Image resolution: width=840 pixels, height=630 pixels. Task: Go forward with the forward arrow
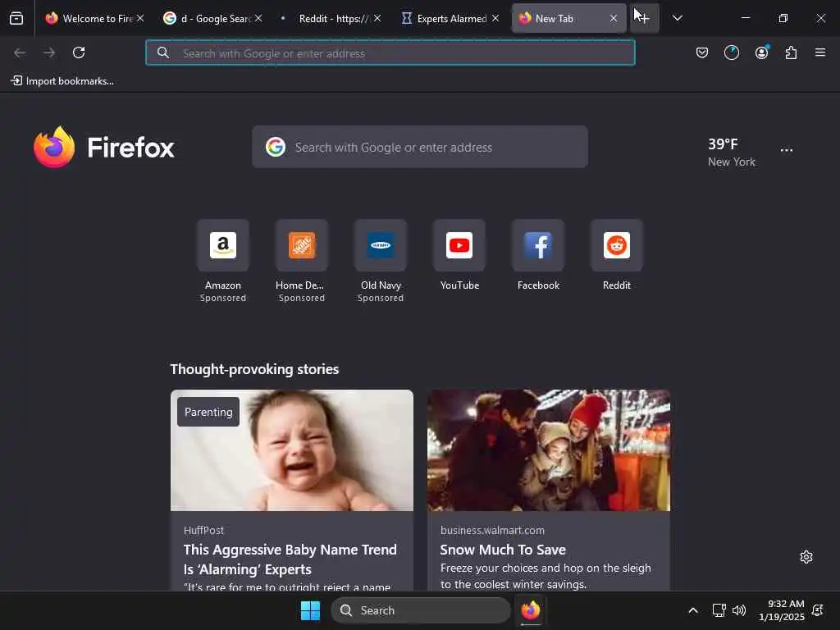point(49,52)
